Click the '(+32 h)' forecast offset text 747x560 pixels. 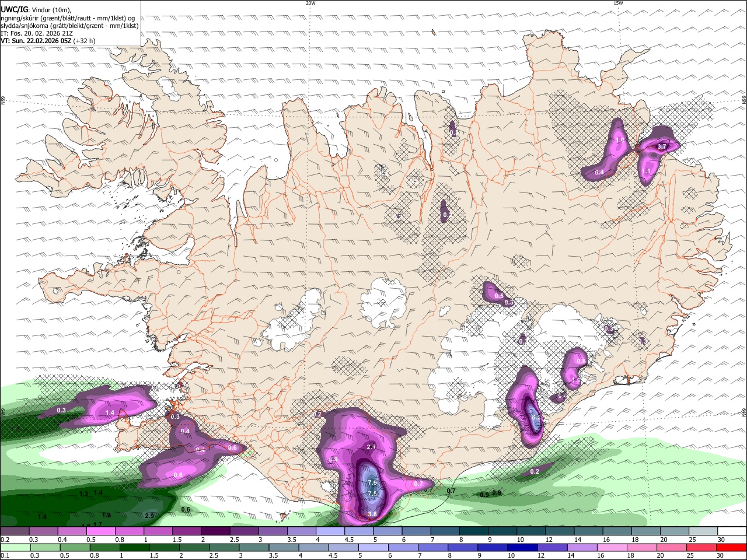point(85,41)
